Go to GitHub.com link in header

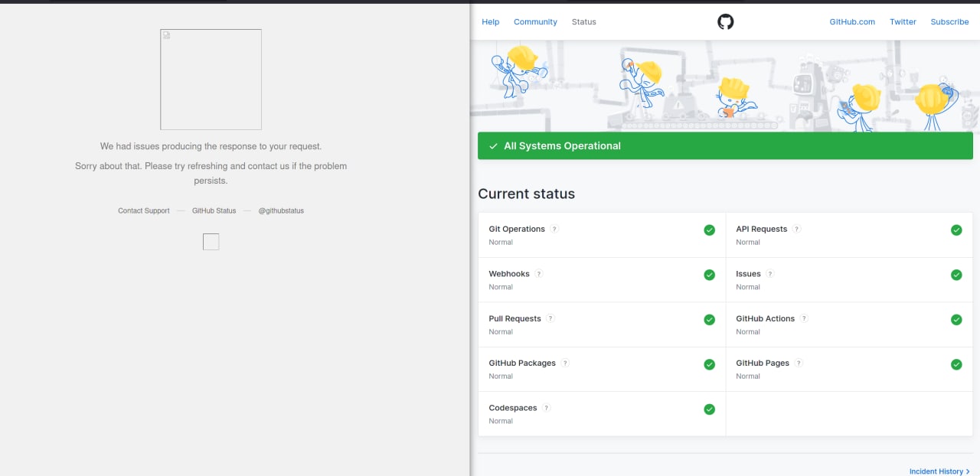(852, 22)
